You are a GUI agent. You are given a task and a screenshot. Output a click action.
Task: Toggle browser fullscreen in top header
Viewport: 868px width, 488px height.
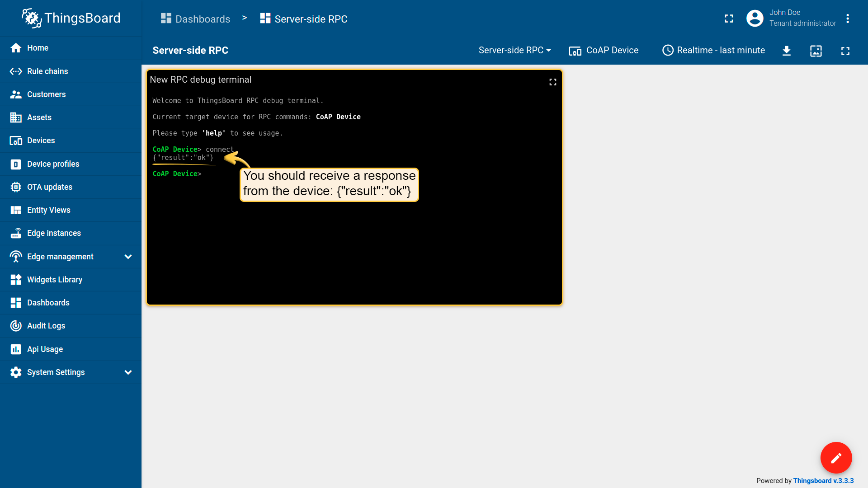tap(729, 19)
